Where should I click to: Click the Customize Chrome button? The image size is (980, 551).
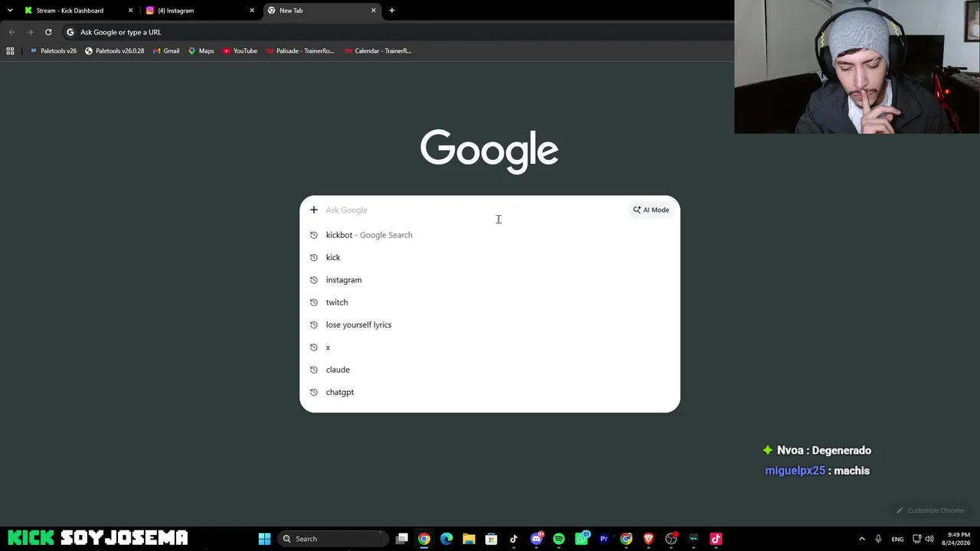tap(930, 510)
